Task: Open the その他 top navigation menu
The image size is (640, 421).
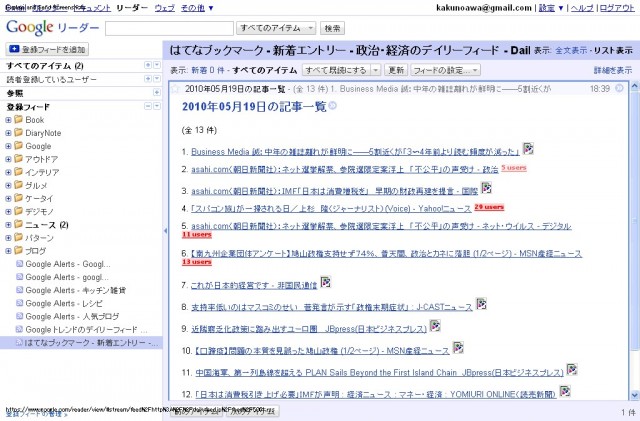Action: 197,8
